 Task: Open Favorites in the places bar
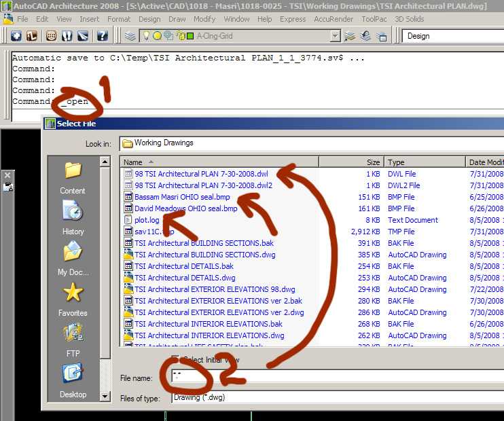[73, 299]
